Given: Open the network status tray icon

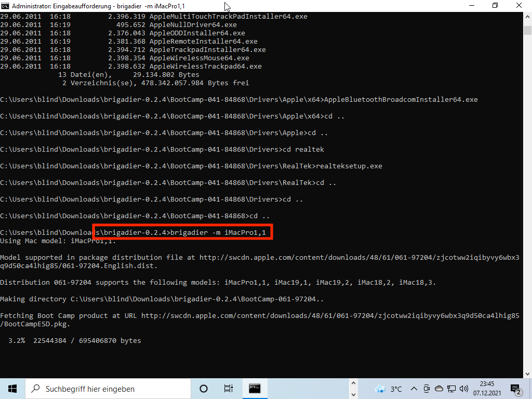Looking at the screenshot, I should pos(451,389).
